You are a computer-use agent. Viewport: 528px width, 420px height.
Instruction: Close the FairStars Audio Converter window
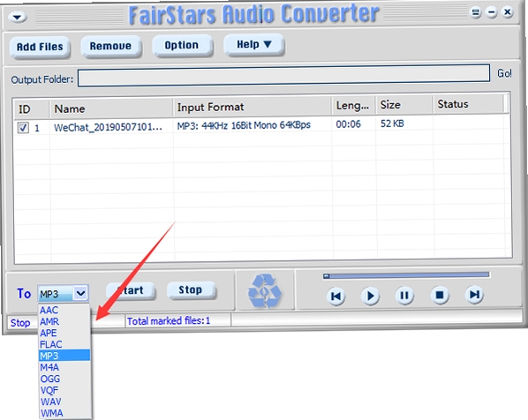[508, 12]
